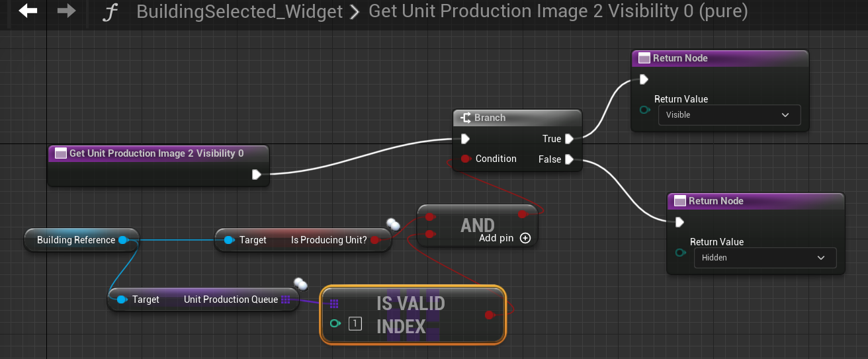Click exec input pin of Hidden Return Node
The image size is (868, 359).
[x=679, y=223]
